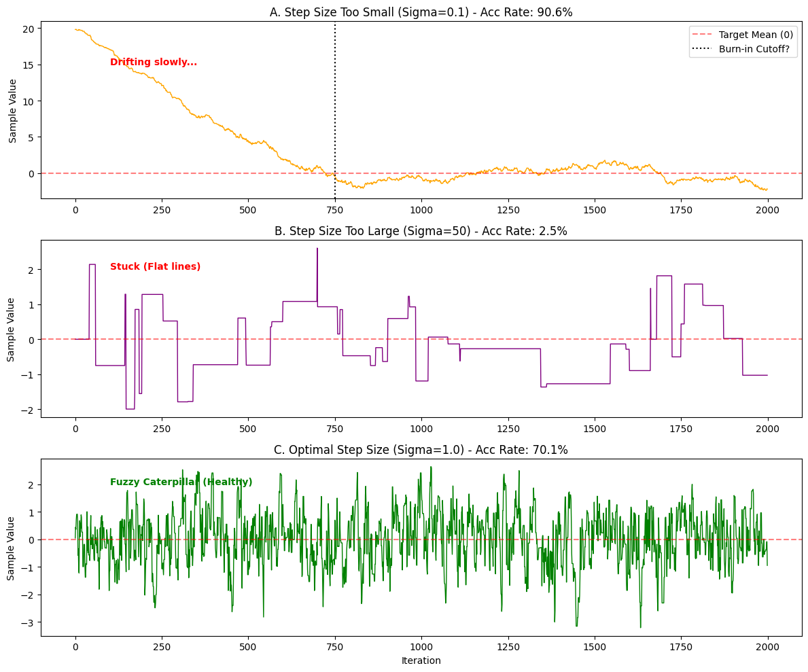The height and width of the screenshot is (672, 808).
Task: Click the '2000' x-axis tick of bottom plot
Action: (767, 647)
